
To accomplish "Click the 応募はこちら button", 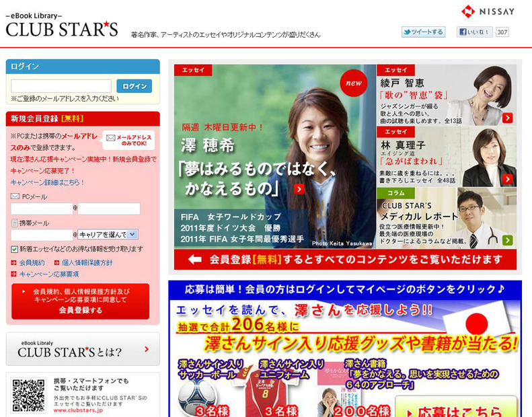I will point(457,407).
